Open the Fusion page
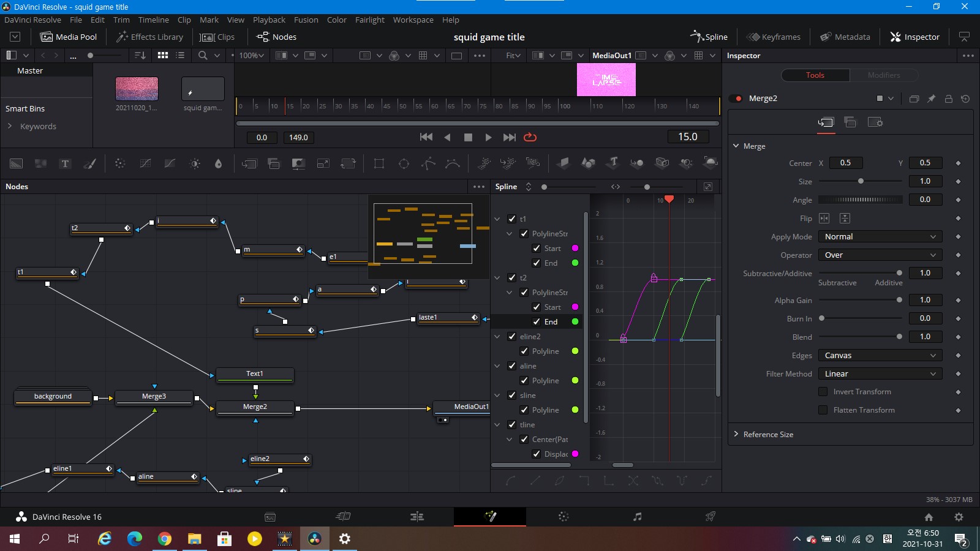 pyautogui.click(x=490, y=517)
